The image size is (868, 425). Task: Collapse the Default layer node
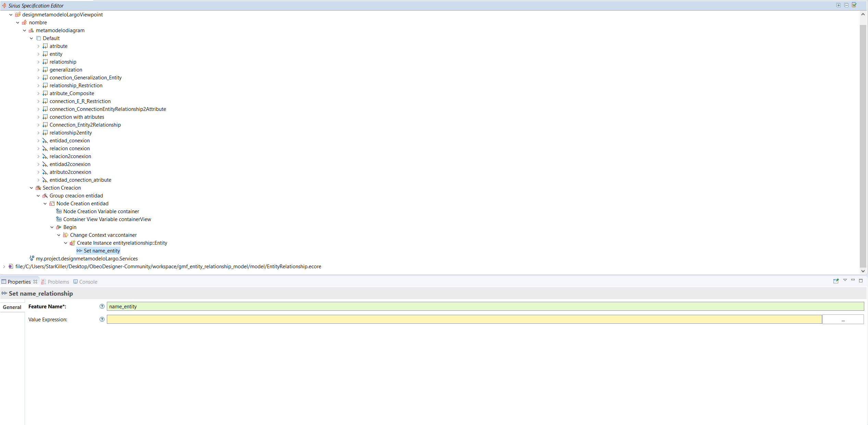32,38
